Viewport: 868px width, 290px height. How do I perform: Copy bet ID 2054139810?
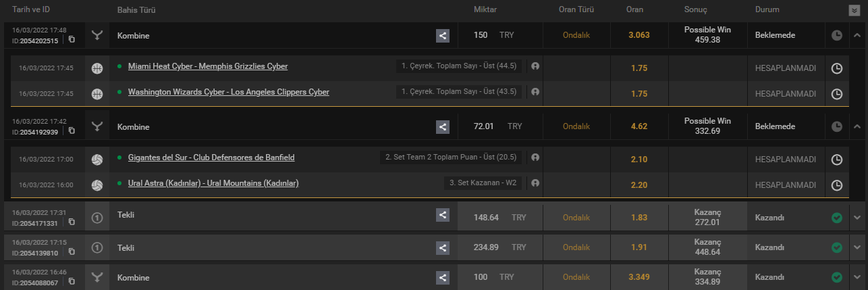(72, 252)
